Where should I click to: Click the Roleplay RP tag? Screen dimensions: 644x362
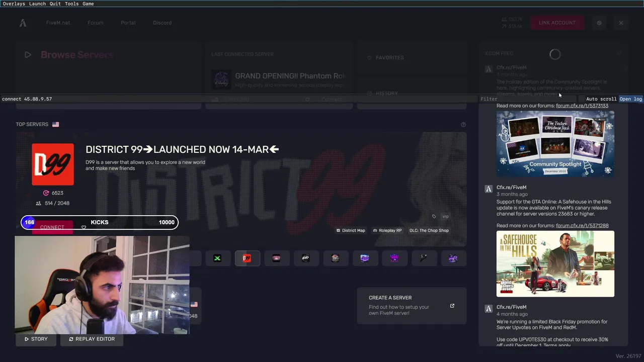pyautogui.click(x=387, y=230)
